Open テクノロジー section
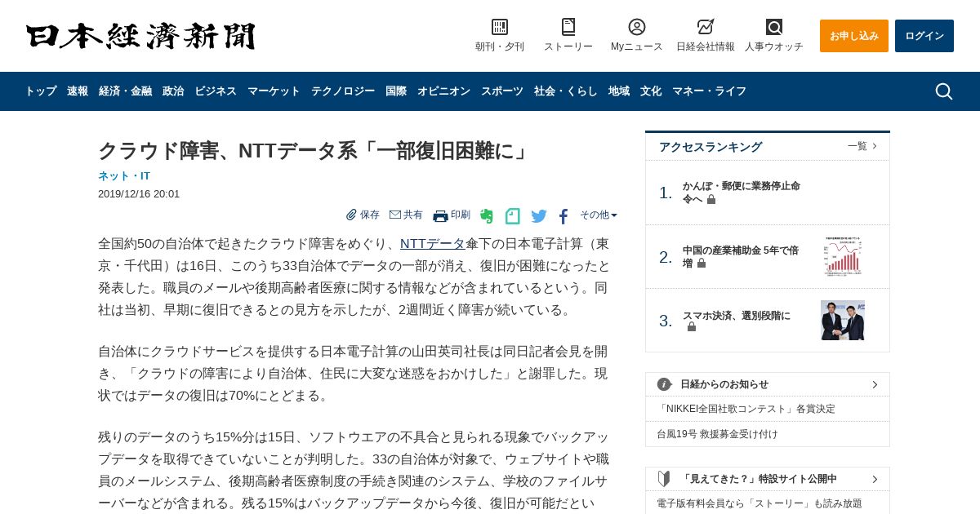 point(343,91)
